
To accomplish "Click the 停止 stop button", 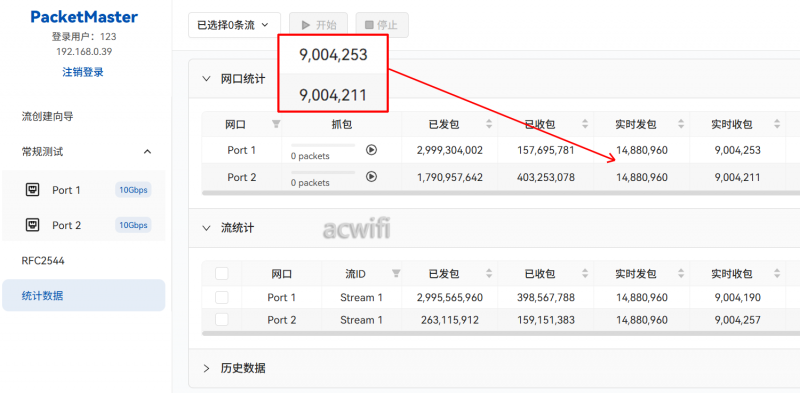I will tap(382, 25).
